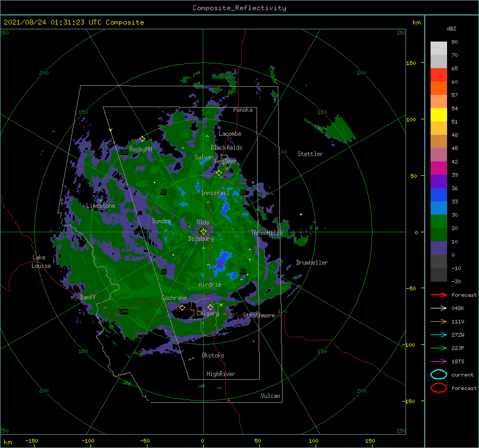Viewport: 479px width, 448px height.
Task: Click the white 04DK arrow icon
Action: point(439,308)
